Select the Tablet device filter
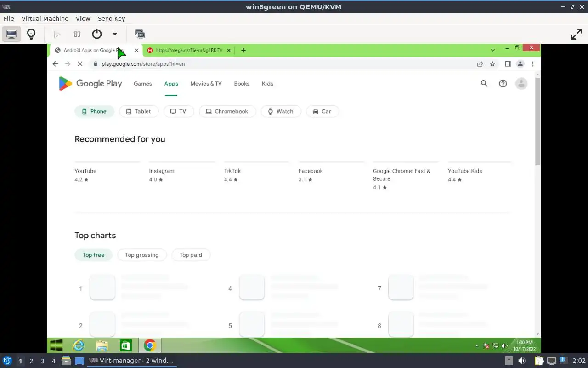The height and width of the screenshot is (368, 588). [138, 111]
